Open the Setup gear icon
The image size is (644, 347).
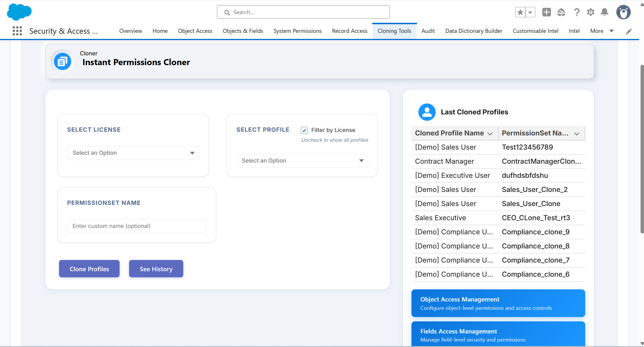click(591, 12)
